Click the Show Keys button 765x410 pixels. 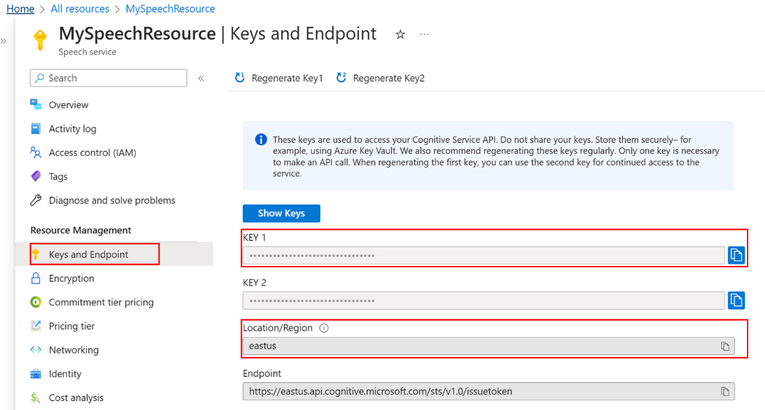click(x=282, y=213)
